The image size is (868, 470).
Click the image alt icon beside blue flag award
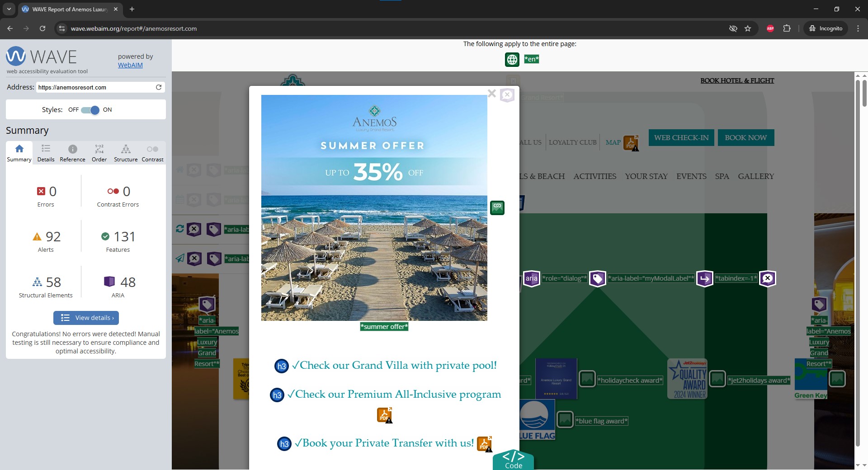tap(565, 419)
